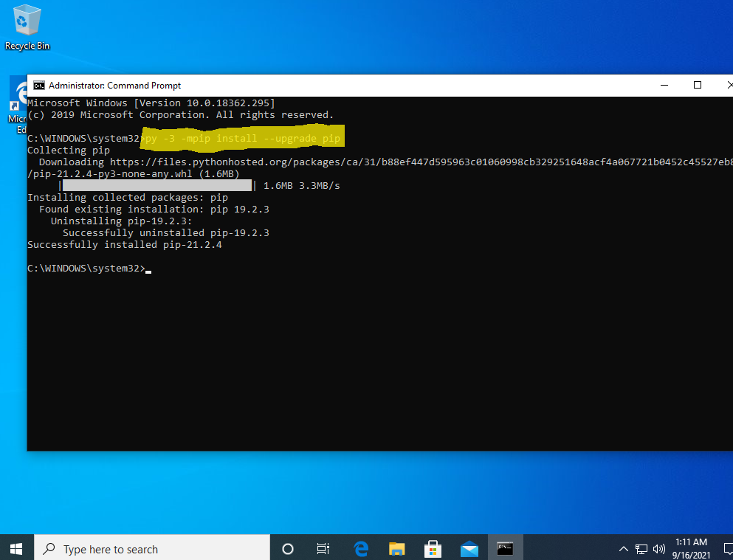Open File Explorer from the taskbar
733x560 pixels.
coord(396,549)
